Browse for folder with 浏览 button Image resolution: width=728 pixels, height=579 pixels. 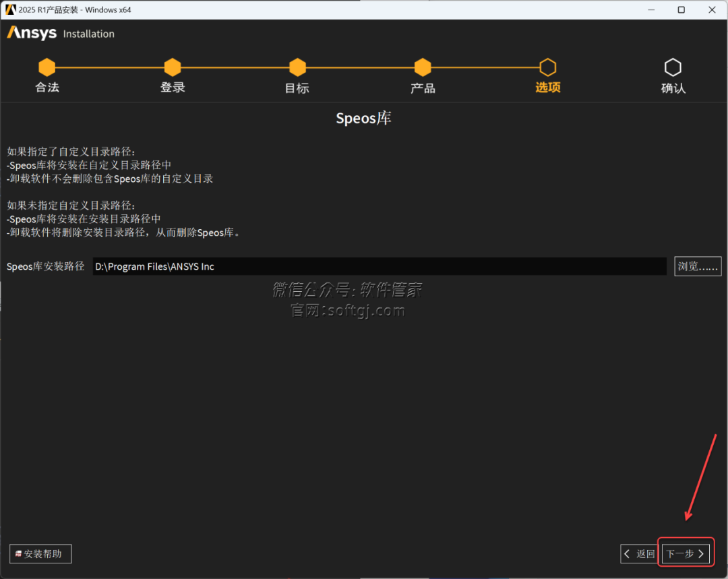coord(698,266)
